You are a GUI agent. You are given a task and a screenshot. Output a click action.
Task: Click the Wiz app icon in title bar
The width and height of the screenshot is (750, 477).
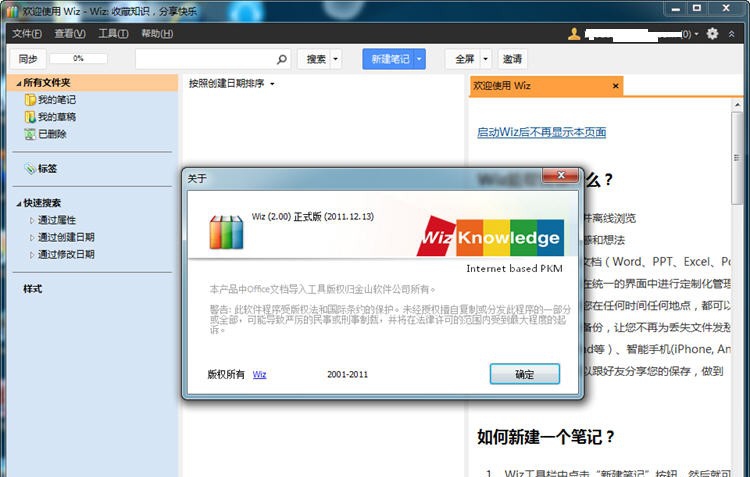coord(12,11)
